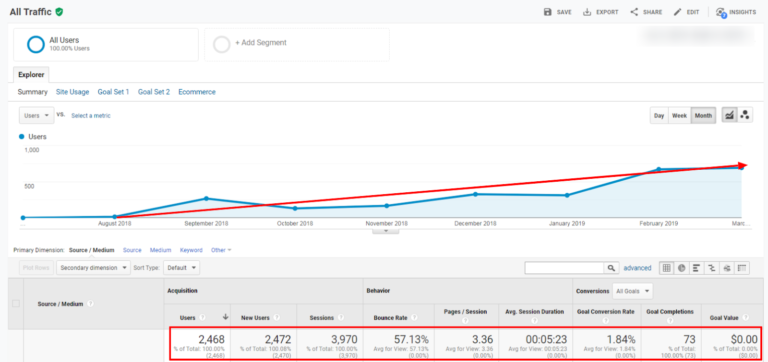Switch to the Ecommerce tab
The height and width of the screenshot is (362, 768).
click(197, 92)
